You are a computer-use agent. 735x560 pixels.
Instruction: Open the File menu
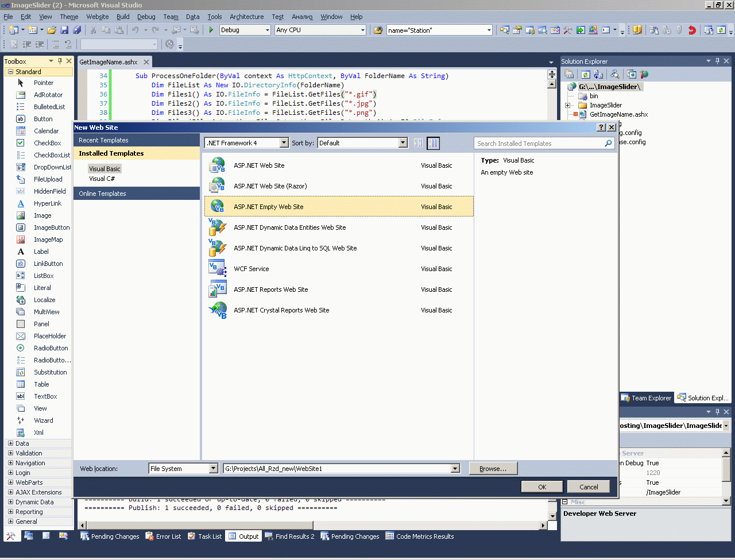(x=8, y=17)
